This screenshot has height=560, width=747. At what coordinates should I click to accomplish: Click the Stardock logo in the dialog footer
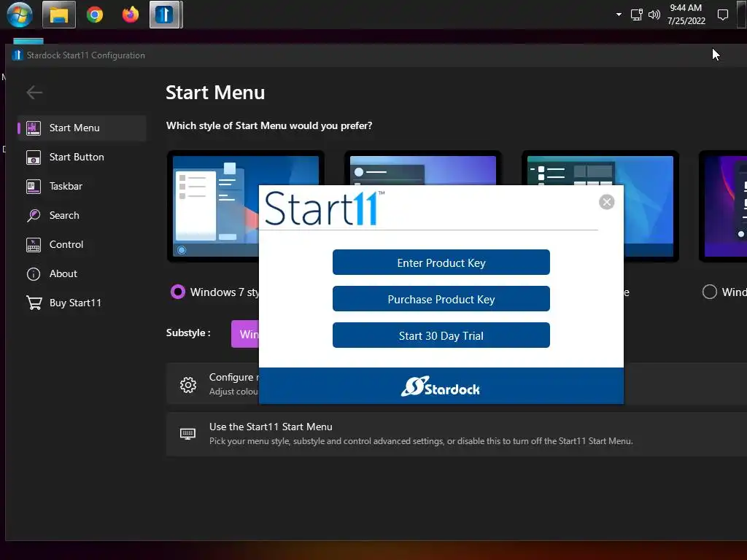pos(440,386)
